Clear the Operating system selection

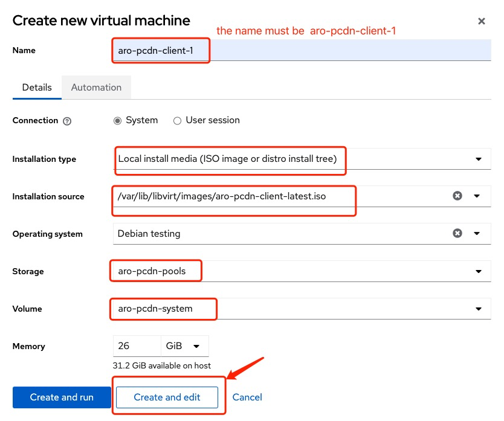pos(457,233)
